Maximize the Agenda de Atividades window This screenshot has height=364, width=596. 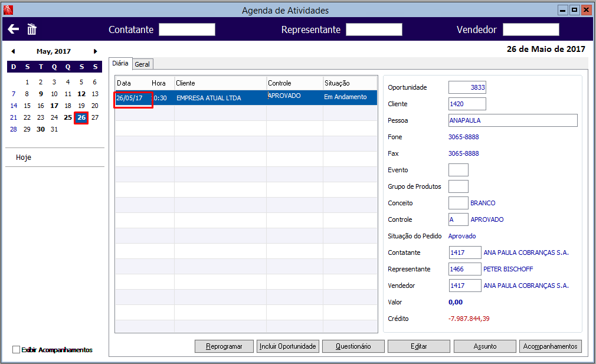(575, 10)
